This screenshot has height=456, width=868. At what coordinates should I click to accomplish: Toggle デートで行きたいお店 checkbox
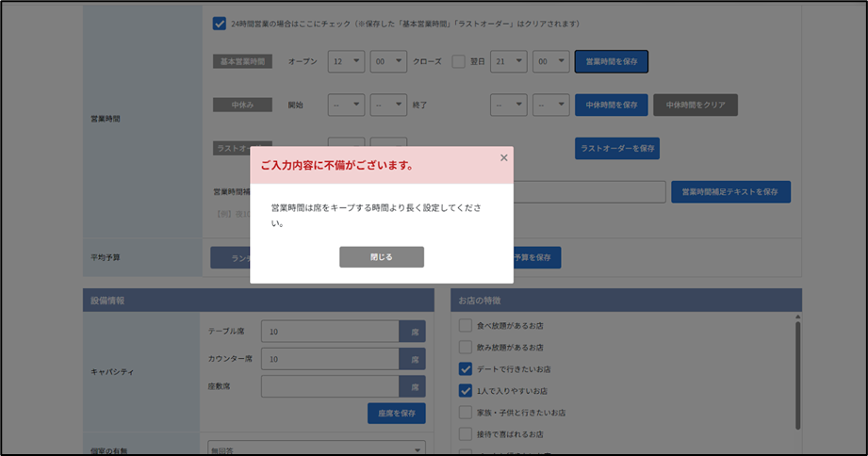[465, 369]
